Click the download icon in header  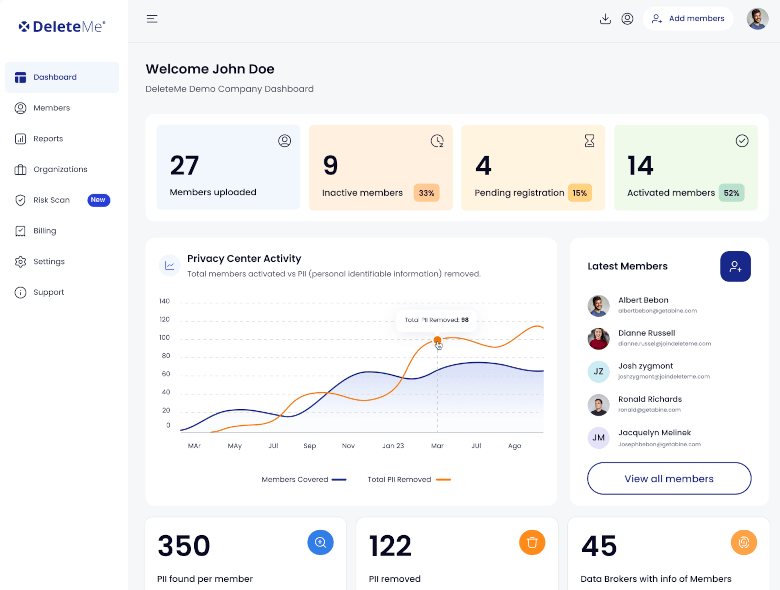pos(605,19)
